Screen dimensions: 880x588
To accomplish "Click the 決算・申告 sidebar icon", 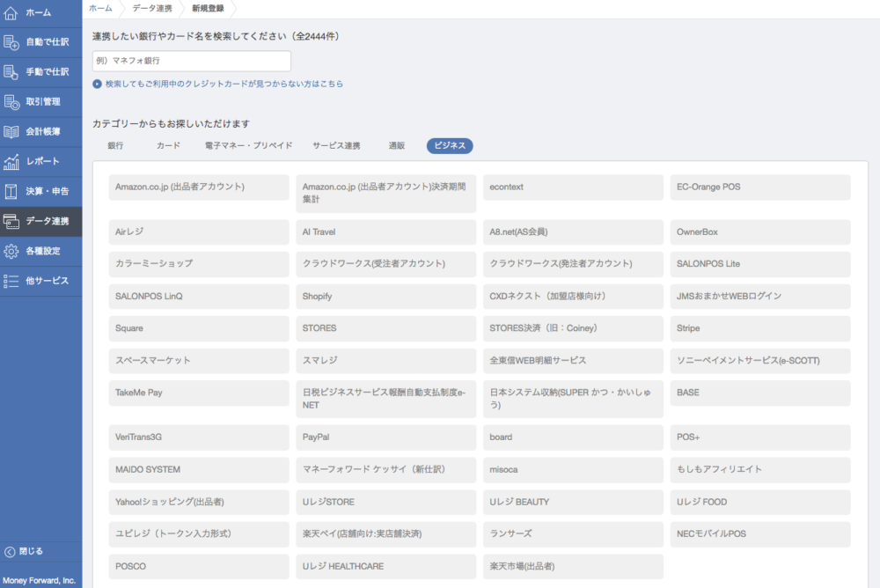I will (11, 192).
